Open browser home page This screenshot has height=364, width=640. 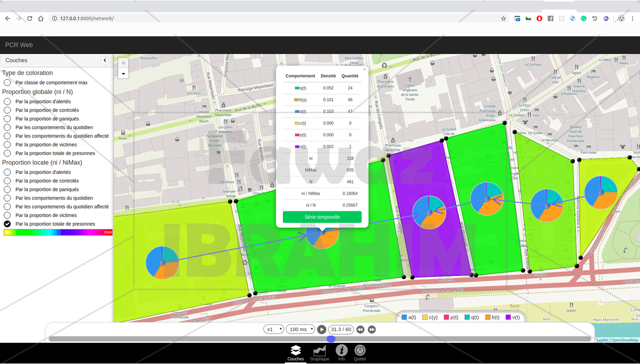pyautogui.click(x=41, y=18)
